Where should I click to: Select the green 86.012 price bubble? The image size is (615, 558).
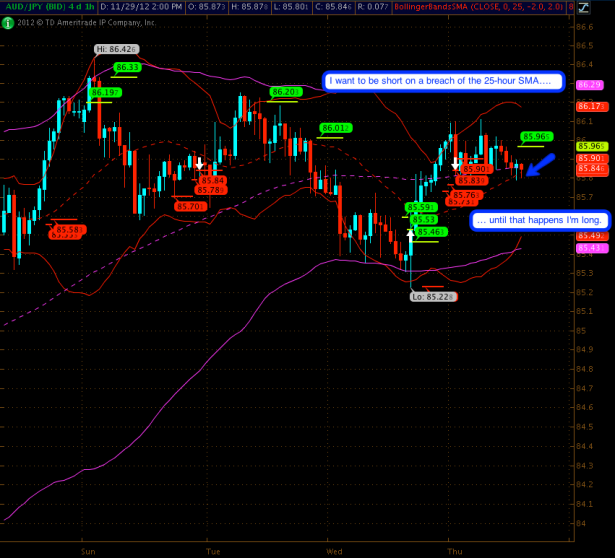335,128
